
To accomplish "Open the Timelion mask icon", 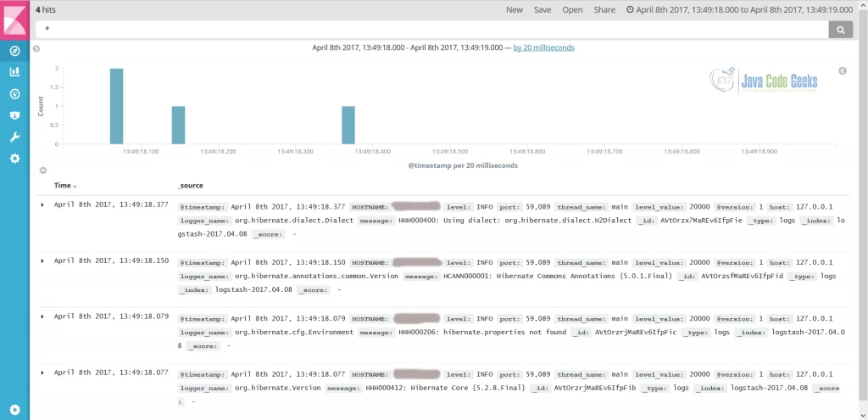I will [15, 115].
